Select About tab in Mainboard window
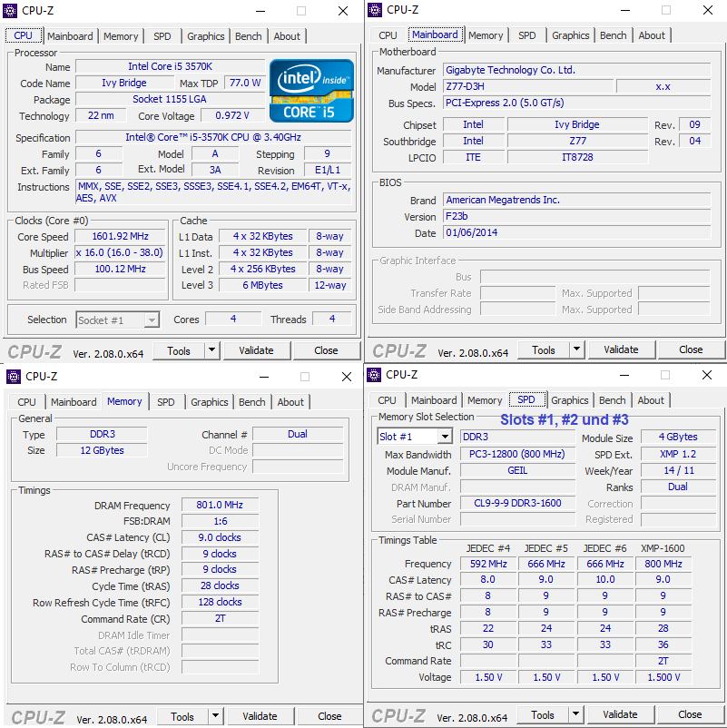Viewport: 727px width, 728px height. pyautogui.click(x=652, y=35)
